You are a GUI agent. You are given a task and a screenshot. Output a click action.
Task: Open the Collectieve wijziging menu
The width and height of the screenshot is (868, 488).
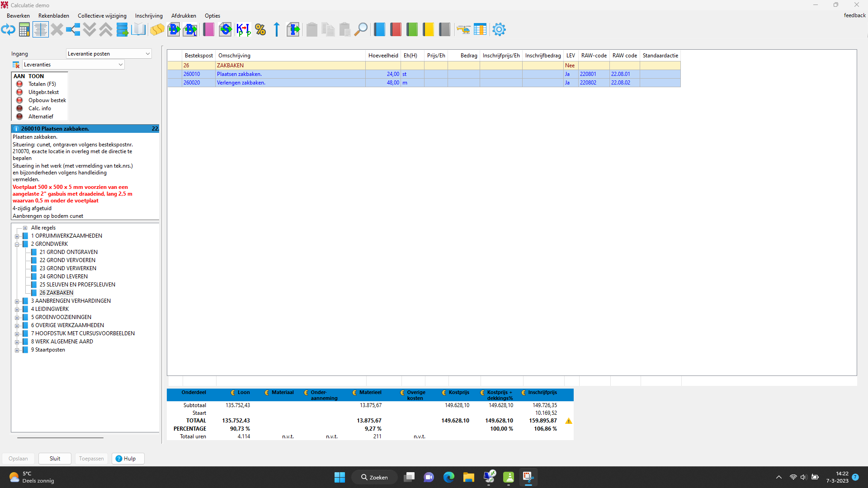pos(102,16)
